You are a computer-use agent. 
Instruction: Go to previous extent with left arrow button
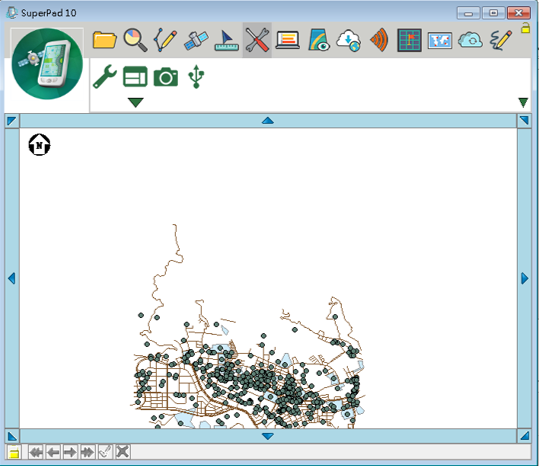pos(53,452)
